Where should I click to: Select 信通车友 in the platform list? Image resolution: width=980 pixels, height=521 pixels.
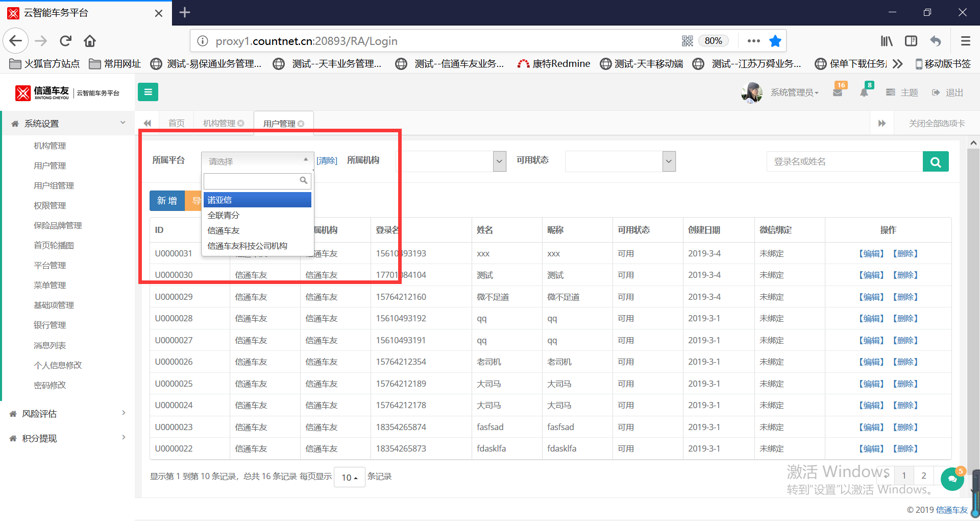tap(257, 230)
